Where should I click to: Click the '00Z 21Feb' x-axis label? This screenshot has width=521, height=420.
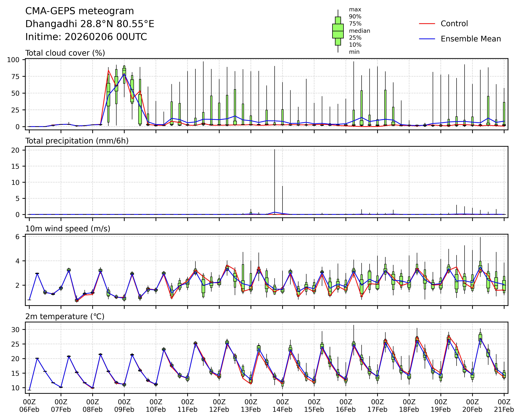(504, 406)
